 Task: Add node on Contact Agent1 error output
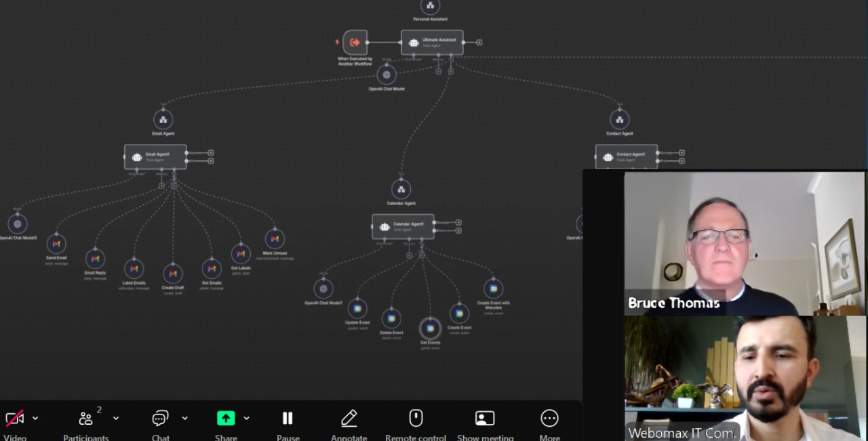[682, 161]
